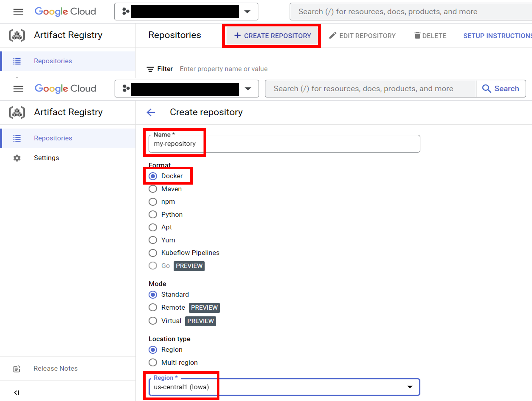The image size is (532, 401).
Task: Click the filter icon
Action: [150, 69]
